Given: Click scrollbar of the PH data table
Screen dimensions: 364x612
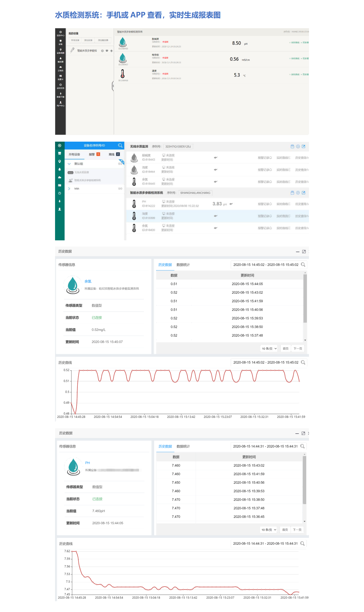Looking at the screenshot, I should tap(304, 480).
